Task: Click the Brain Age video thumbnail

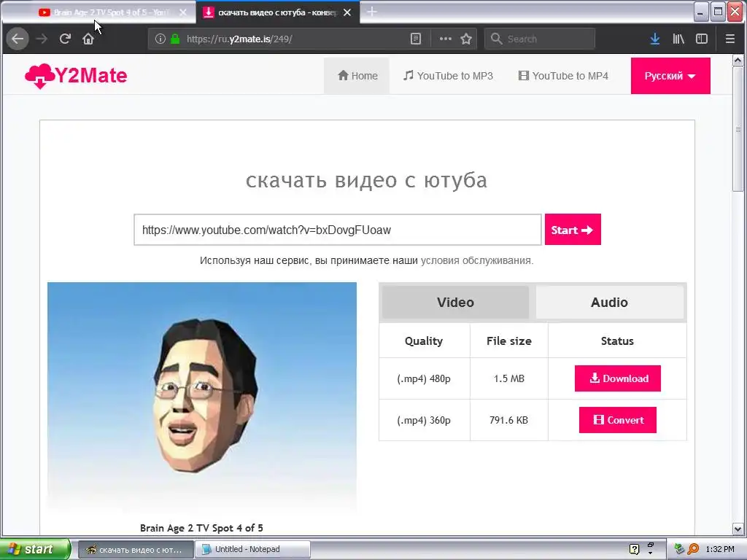Action: click(202, 397)
